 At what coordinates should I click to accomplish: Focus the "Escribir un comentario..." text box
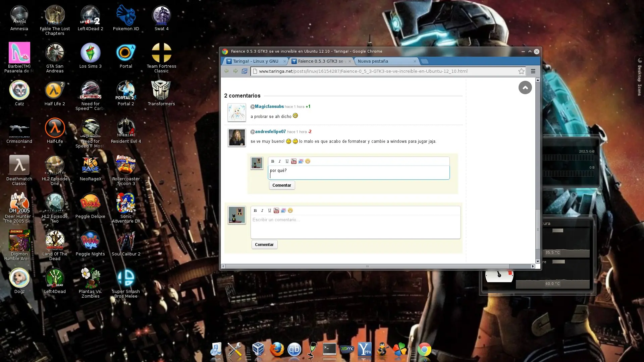(x=356, y=227)
